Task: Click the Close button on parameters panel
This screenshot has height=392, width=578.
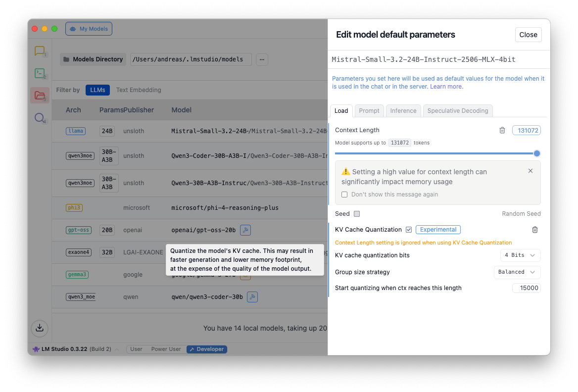Action: [x=528, y=35]
